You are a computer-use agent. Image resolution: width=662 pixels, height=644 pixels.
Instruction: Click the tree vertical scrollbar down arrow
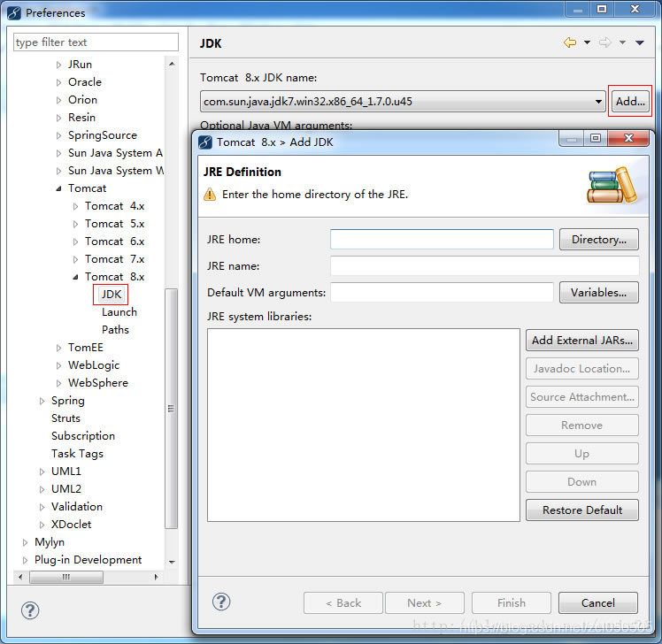pyautogui.click(x=172, y=562)
